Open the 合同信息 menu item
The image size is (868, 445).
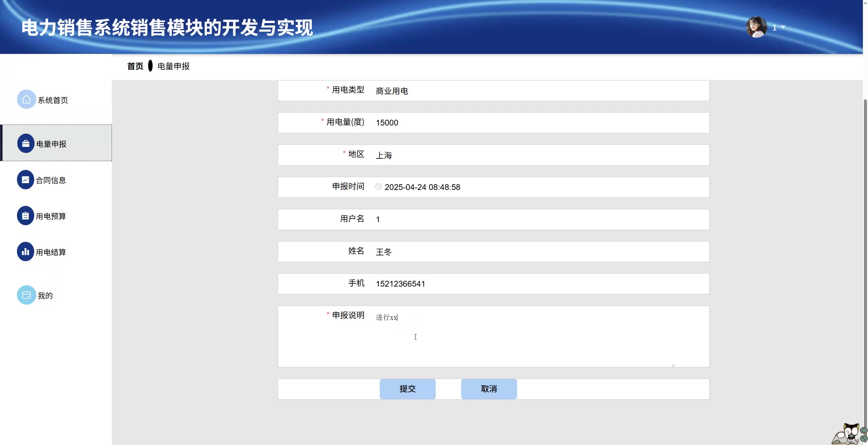[51, 180]
